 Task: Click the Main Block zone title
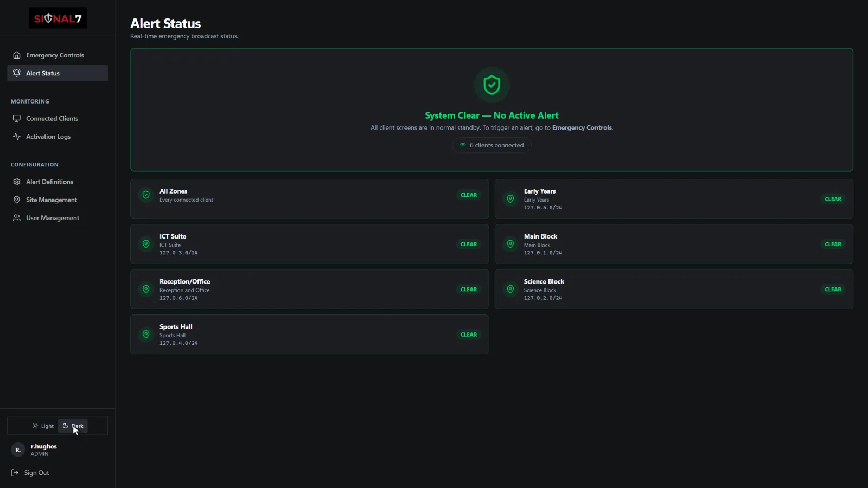pyautogui.click(x=540, y=236)
